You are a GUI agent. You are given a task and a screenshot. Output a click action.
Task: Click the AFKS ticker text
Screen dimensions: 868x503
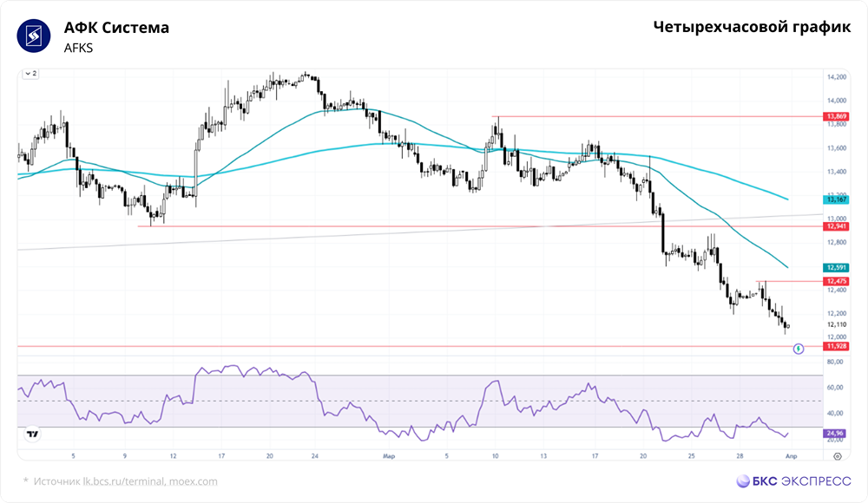(78, 49)
